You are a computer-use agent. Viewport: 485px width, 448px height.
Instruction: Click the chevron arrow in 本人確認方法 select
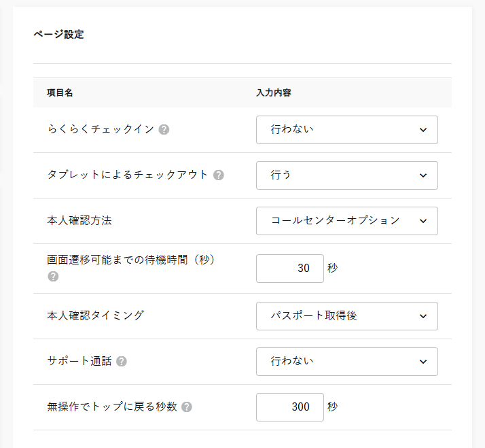[x=423, y=221]
